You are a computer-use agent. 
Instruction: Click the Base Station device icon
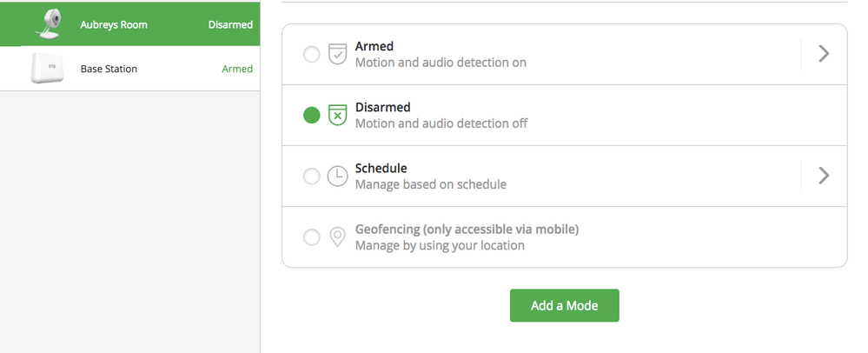click(x=47, y=69)
